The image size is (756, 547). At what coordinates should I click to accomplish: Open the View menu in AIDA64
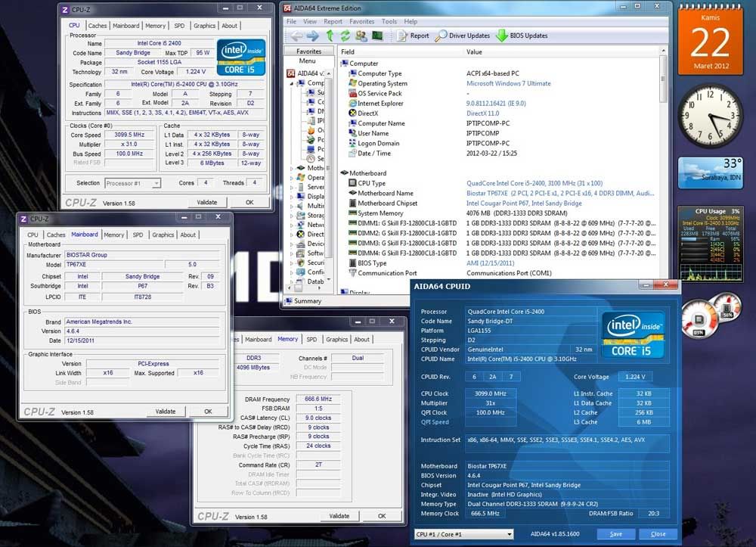tap(309, 22)
